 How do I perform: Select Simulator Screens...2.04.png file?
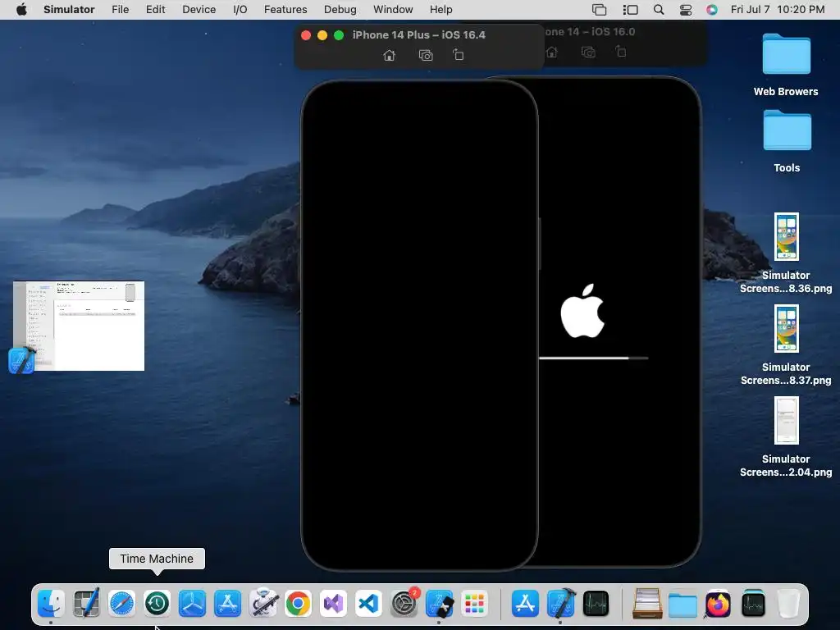click(786, 436)
